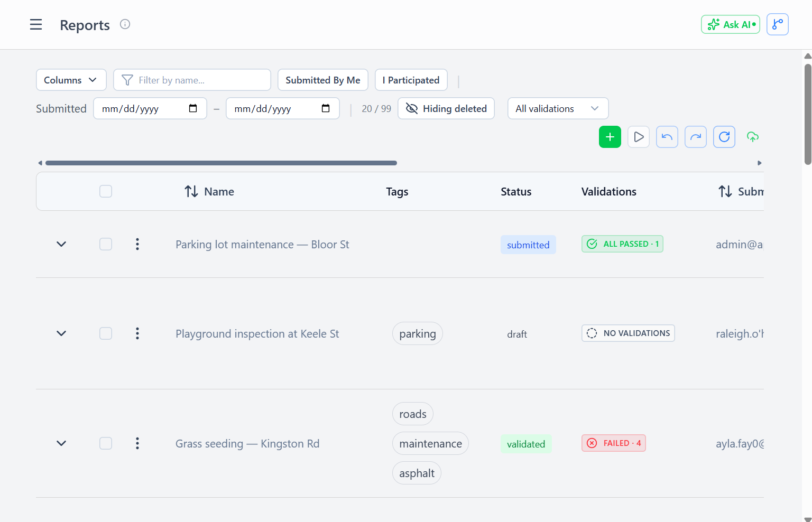Open the Playground inspection at Keele St report

(x=257, y=333)
